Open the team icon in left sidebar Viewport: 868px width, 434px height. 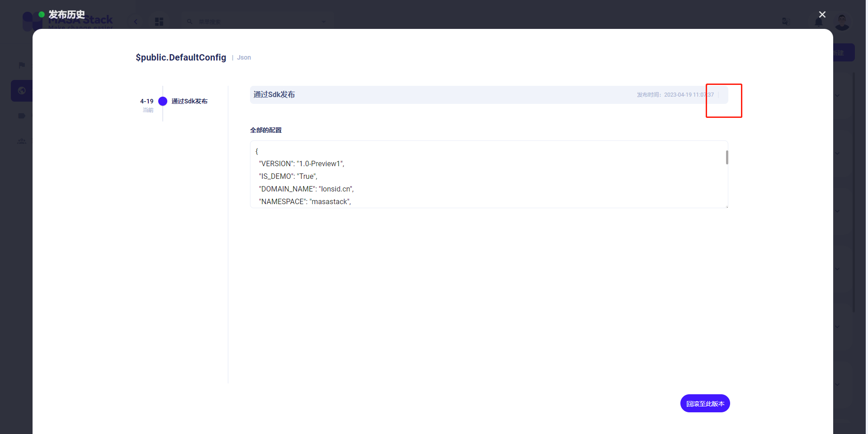coord(21,141)
